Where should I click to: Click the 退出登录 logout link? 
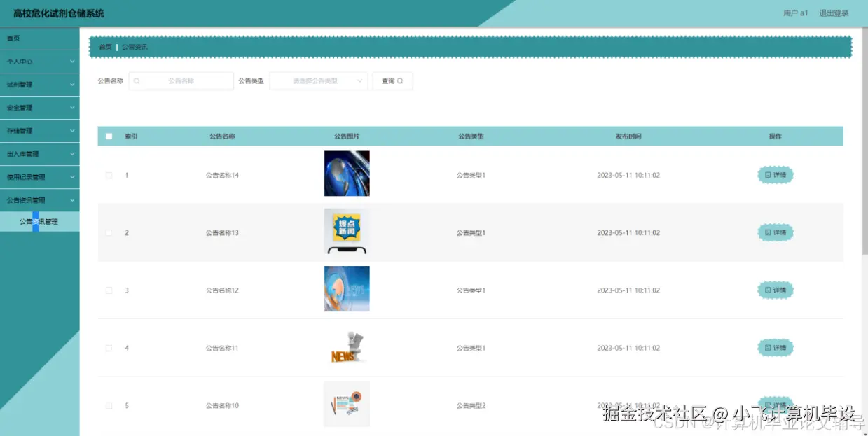pos(834,13)
